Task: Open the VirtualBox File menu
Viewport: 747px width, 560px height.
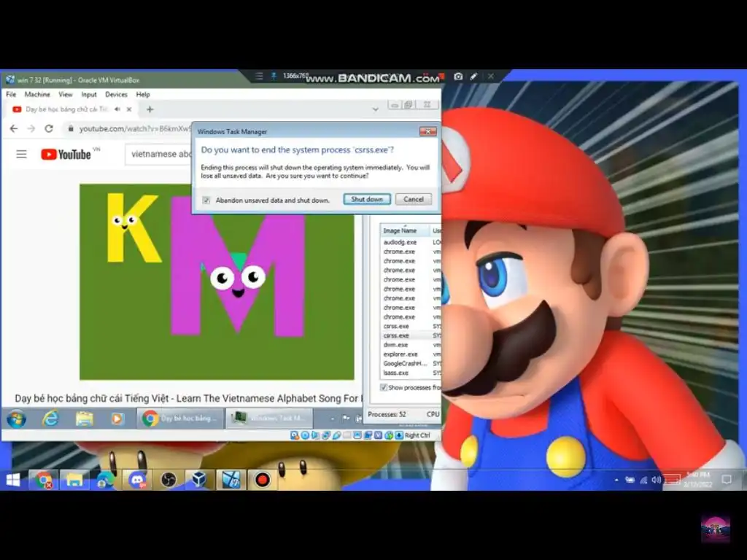Action: [11, 94]
